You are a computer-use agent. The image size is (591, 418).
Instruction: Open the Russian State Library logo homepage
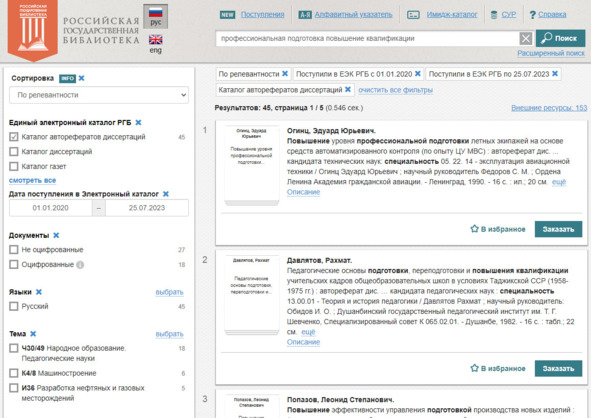33,30
